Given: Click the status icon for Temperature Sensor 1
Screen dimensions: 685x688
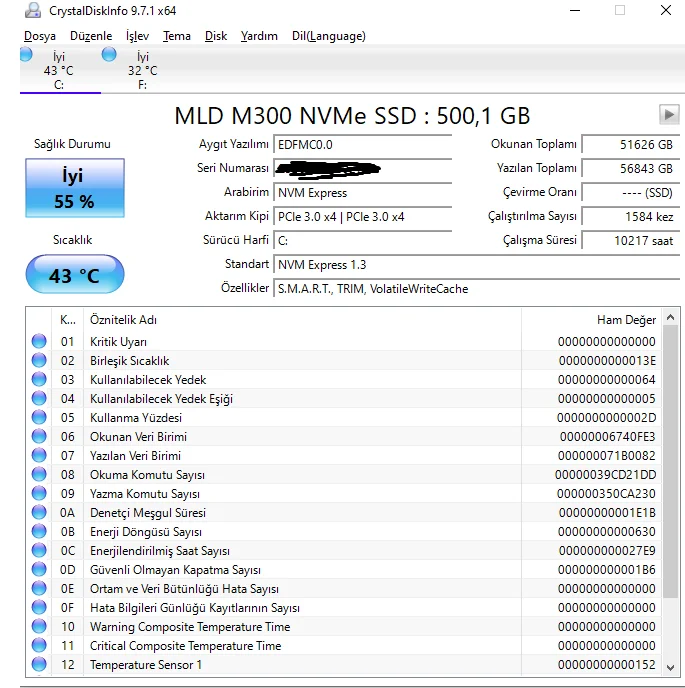Looking at the screenshot, I should click(39, 665).
